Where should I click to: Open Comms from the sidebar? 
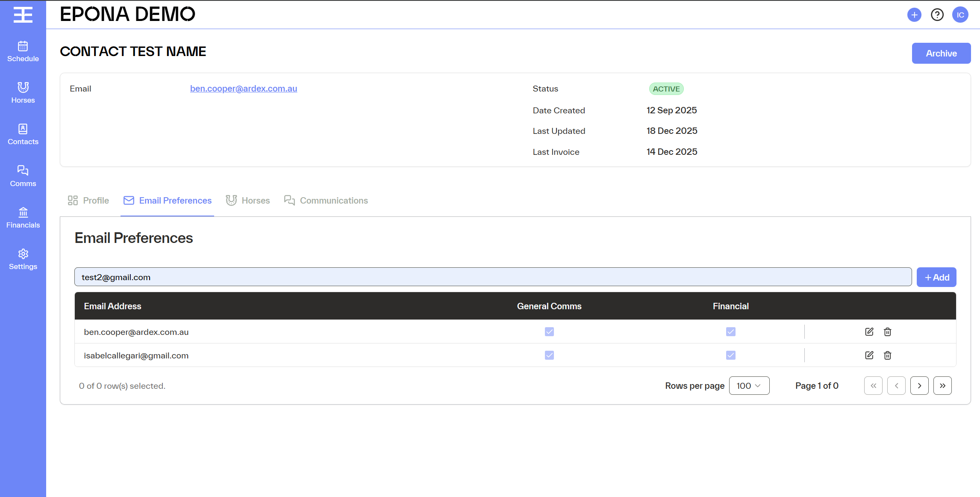23,176
